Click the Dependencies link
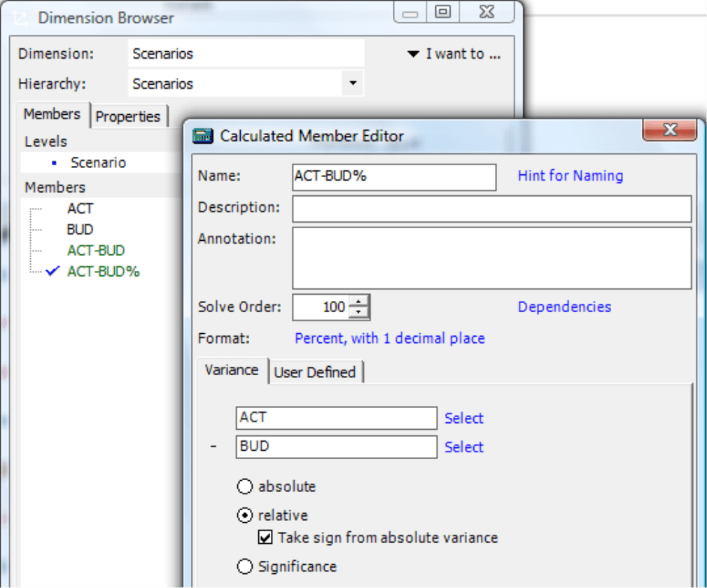Viewport: 707px width, 588px height. coord(563,307)
